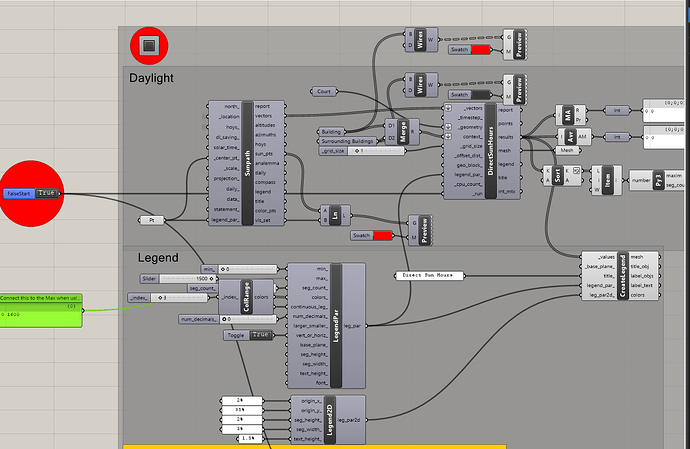Click the 93% panel

pyautogui.click(x=242, y=410)
